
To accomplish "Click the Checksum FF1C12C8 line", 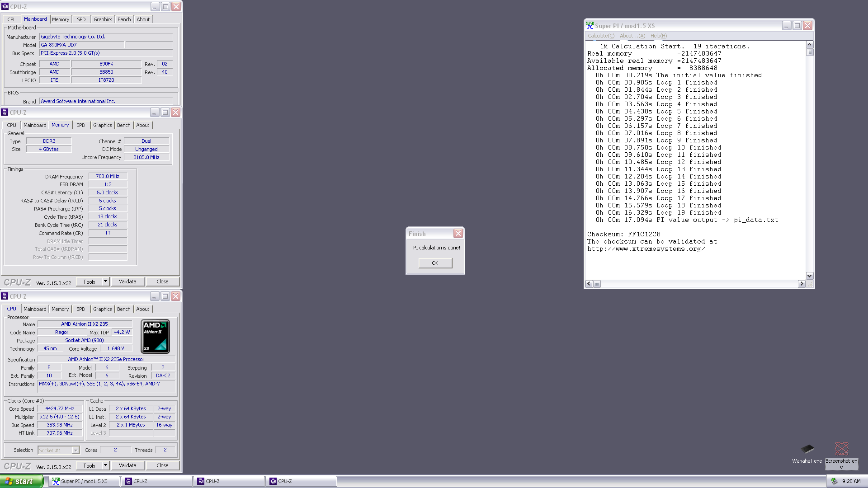I will click(x=623, y=234).
